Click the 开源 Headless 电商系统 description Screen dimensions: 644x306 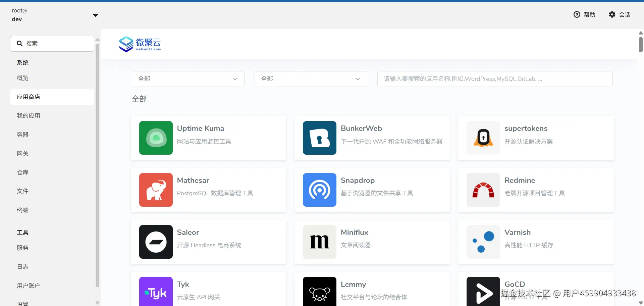point(209,245)
